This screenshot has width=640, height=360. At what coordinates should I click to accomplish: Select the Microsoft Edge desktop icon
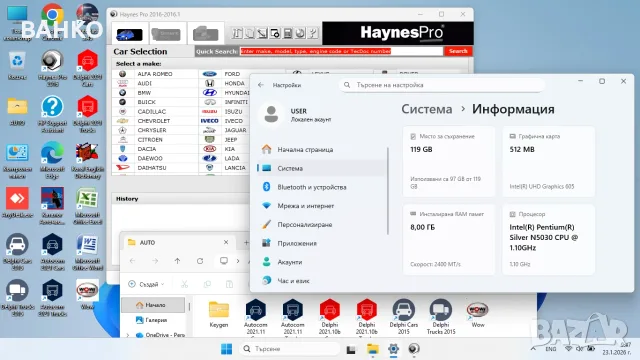[x=53, y=160]
